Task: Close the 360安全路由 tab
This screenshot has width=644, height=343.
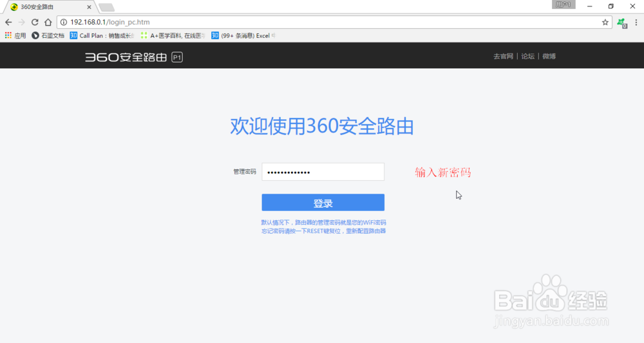Action: pyautogui.click(x=89, y=7)
